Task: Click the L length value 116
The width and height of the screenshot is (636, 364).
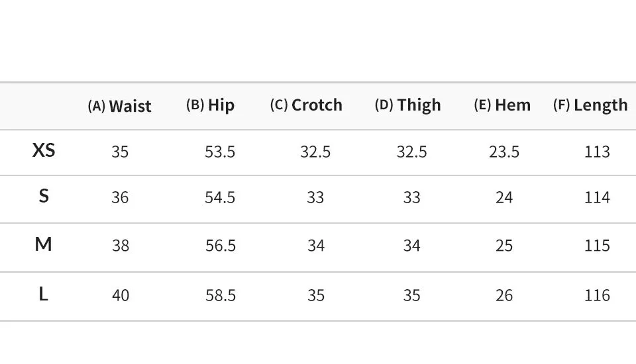Action: pyautogui.click(x=597, y=295)
